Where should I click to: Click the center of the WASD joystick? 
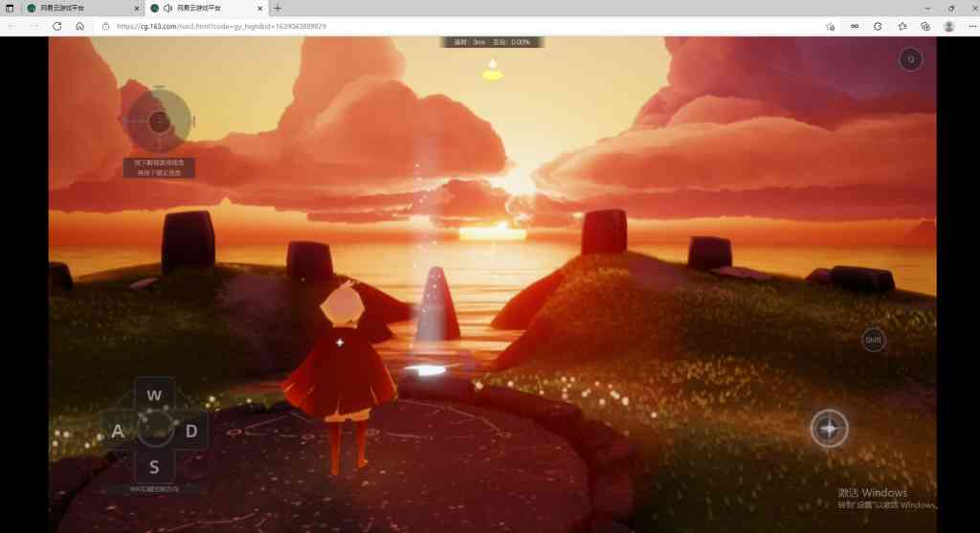(x=155, y=428)
